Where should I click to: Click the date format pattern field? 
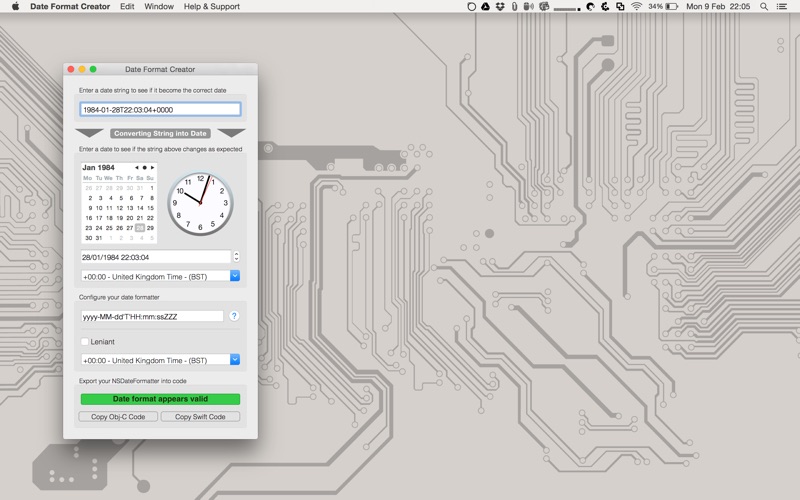click(152, 316)
